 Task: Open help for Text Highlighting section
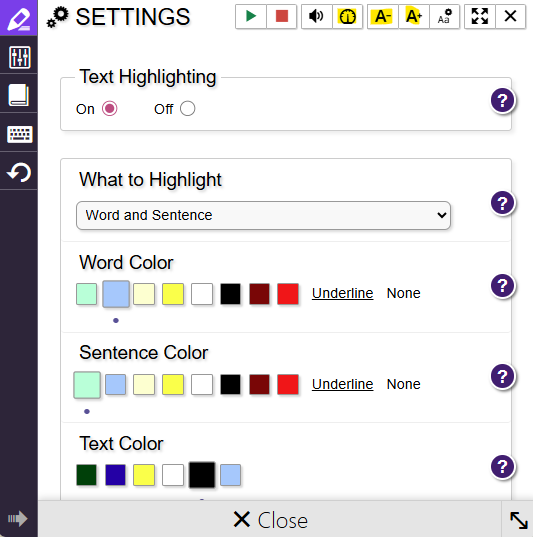click(x=503, y=100)
